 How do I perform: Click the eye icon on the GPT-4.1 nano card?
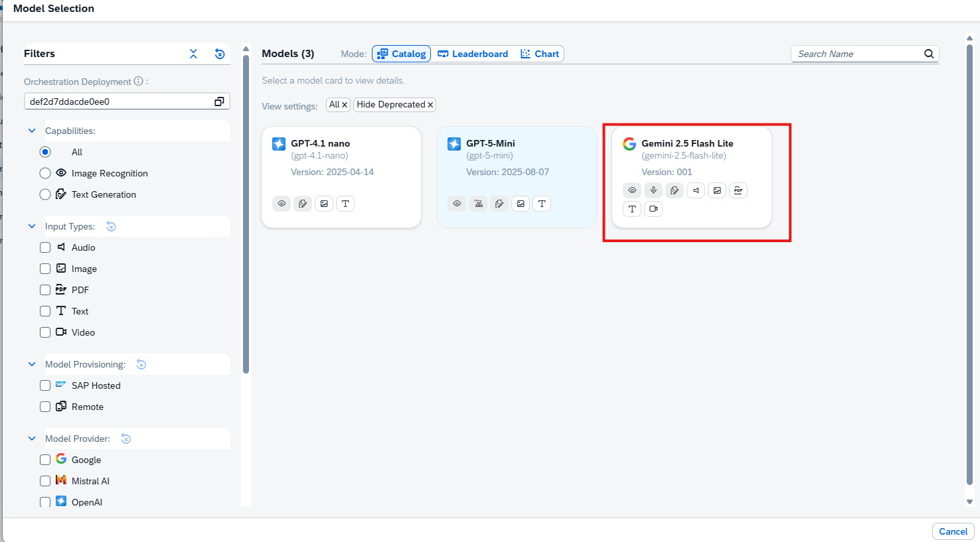point(282,204)
